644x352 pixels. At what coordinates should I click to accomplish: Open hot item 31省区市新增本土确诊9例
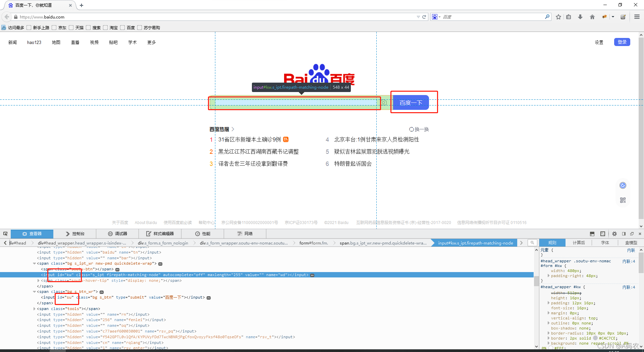250,139
